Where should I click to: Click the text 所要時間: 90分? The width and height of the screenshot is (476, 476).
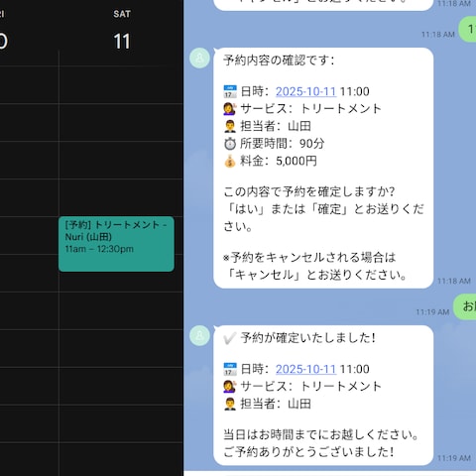(282, 144)
